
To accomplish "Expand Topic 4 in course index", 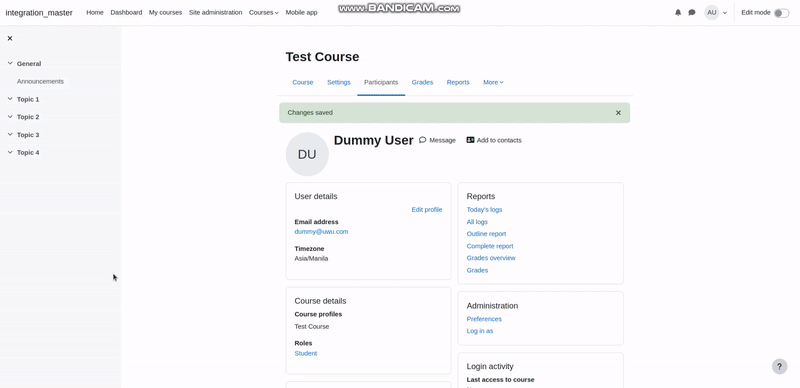I will 10,153.
